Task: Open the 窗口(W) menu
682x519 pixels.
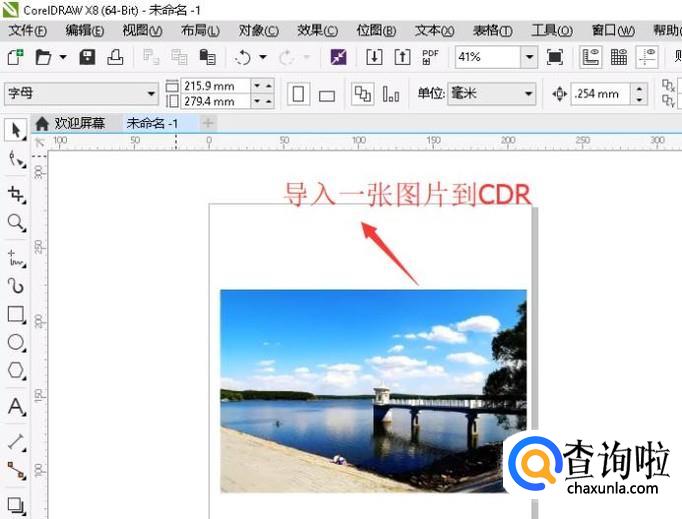Action: [x=613, y=30]
